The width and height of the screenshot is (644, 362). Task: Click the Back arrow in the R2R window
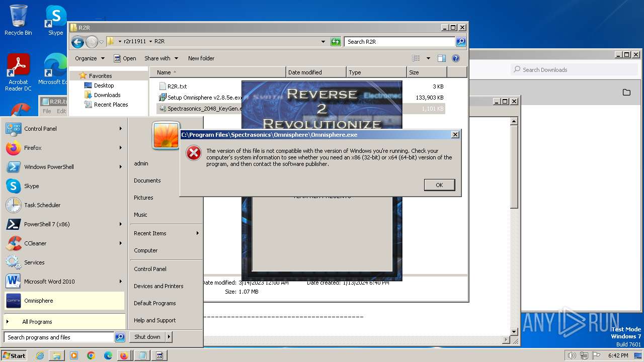click(x=77, y=42)
